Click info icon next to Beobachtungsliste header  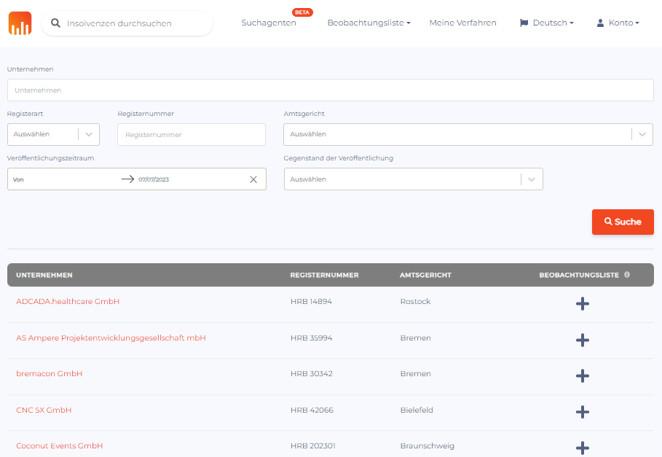pyautogui.click(x=627, y=274)
